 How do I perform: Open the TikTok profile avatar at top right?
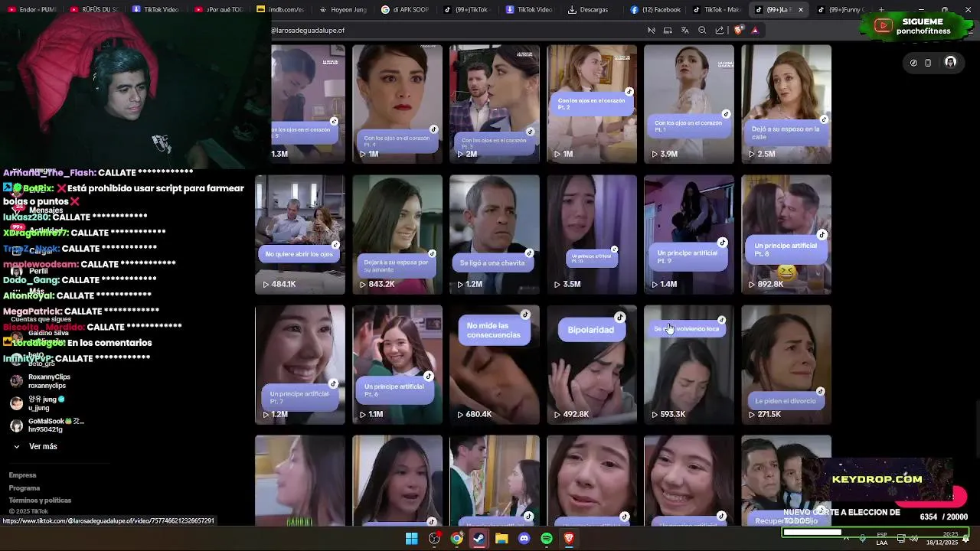click(x=950, y=62)
